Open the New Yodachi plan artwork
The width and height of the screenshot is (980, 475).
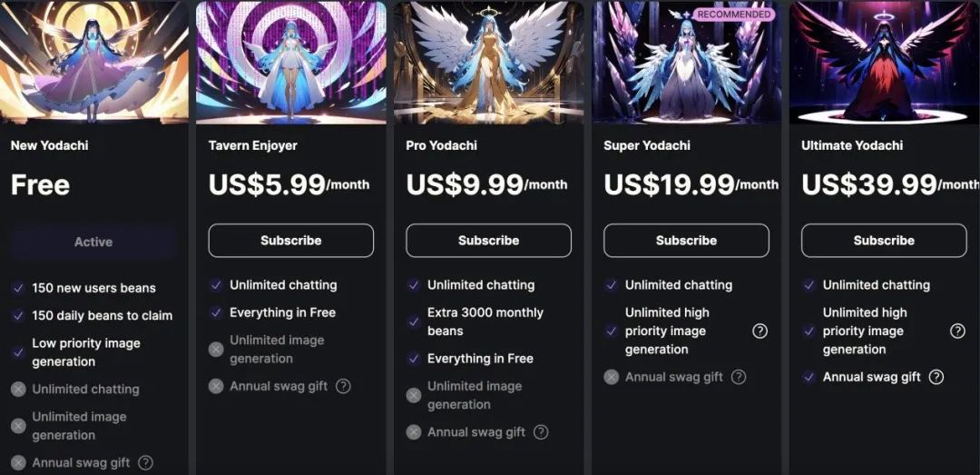94,62
